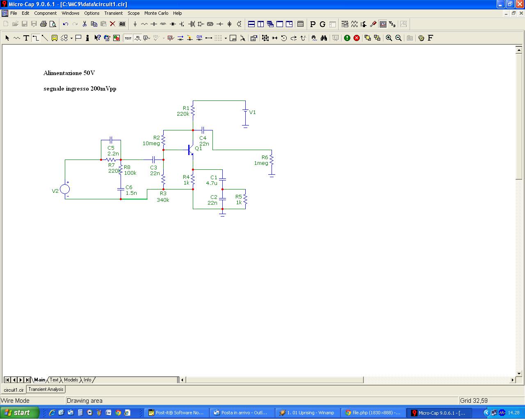Open the Monte Carlo menu
The width and height of the screenshot is (525, 420).
click(x=156, y=13)
